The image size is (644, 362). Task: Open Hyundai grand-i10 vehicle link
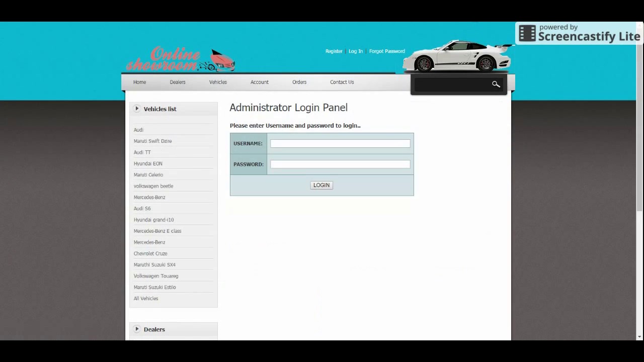(x=153, y=220)
